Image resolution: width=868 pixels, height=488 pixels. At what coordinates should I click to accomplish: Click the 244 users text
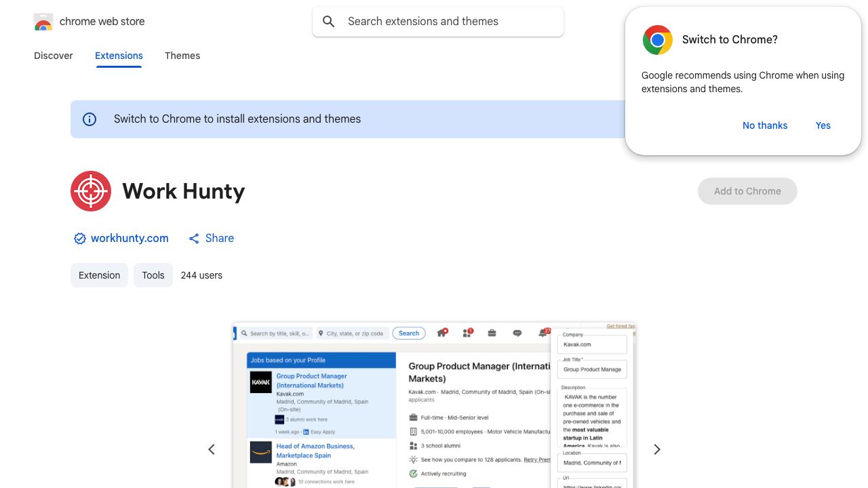[201, 275]
